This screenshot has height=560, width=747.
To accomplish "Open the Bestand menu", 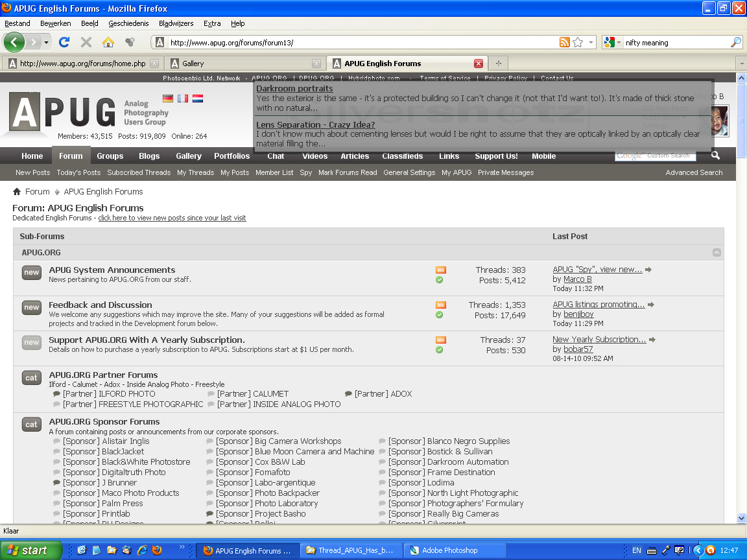I will (x=18, y=23).
